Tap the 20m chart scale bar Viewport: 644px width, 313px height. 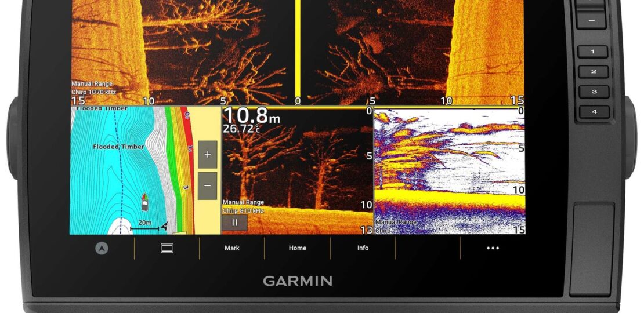[144, 225]
